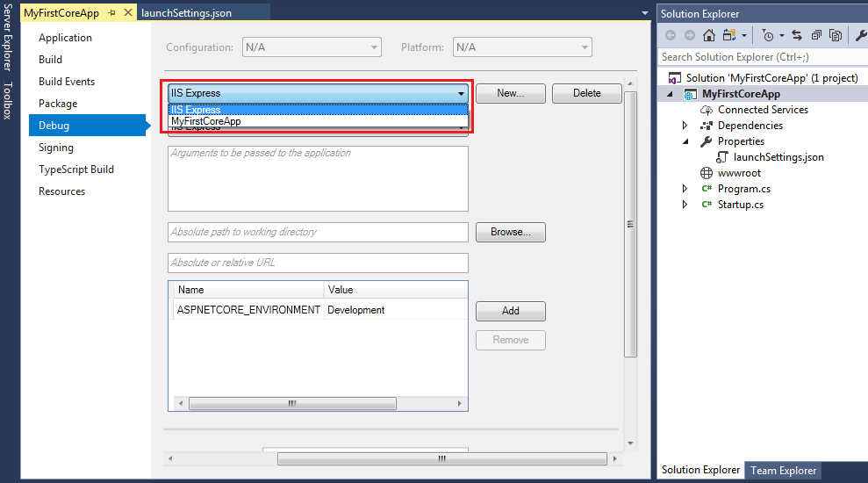This screenshot has width=868, height=483.
Task: Open the Toolbox side panel
Action: pyautogui.click(x=7, y=100)
